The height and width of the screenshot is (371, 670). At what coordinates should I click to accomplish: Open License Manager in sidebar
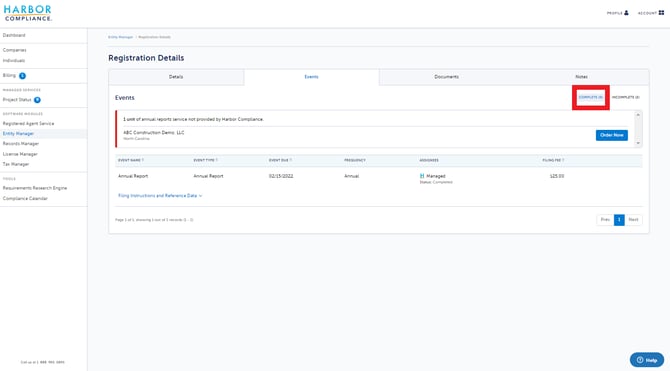(20, 154)
